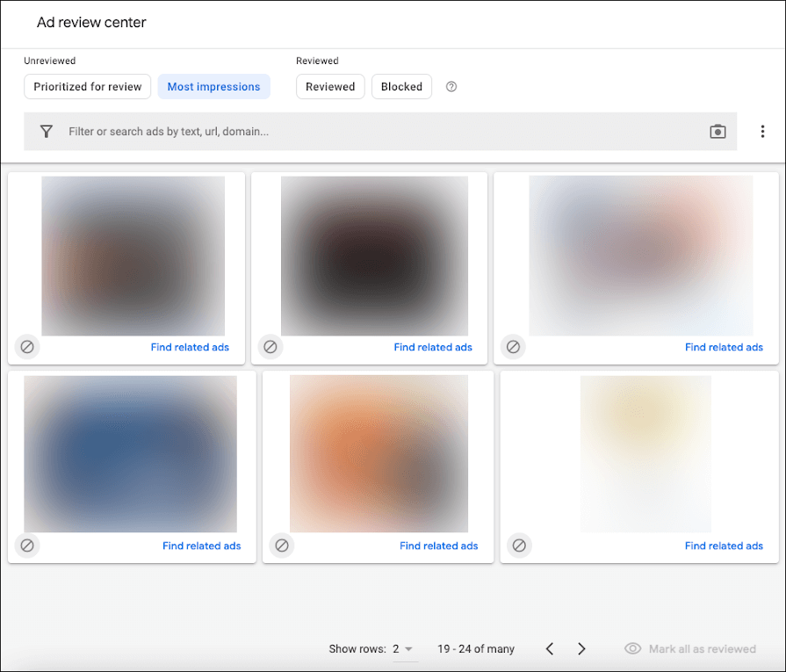The height and width of the screenshot is (672, 786).
Task: Open the three-dot more options menu
Action: (762, 132)
